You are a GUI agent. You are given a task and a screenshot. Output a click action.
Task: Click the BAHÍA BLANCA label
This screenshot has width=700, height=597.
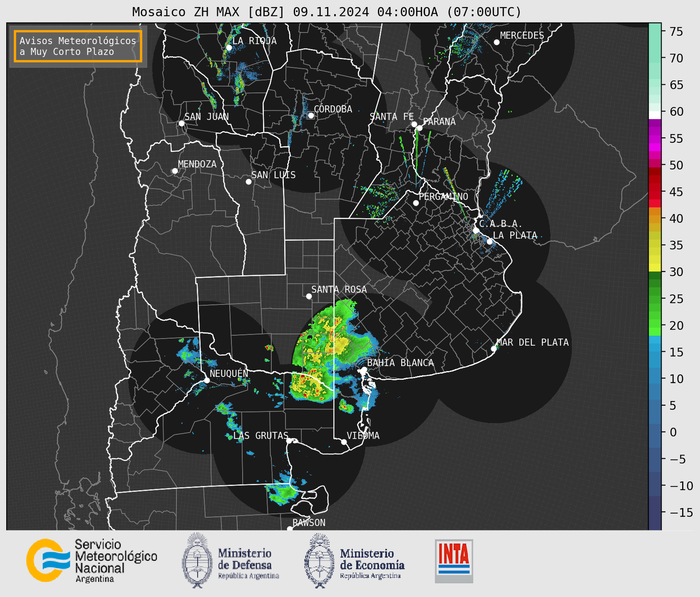point(400,363)
